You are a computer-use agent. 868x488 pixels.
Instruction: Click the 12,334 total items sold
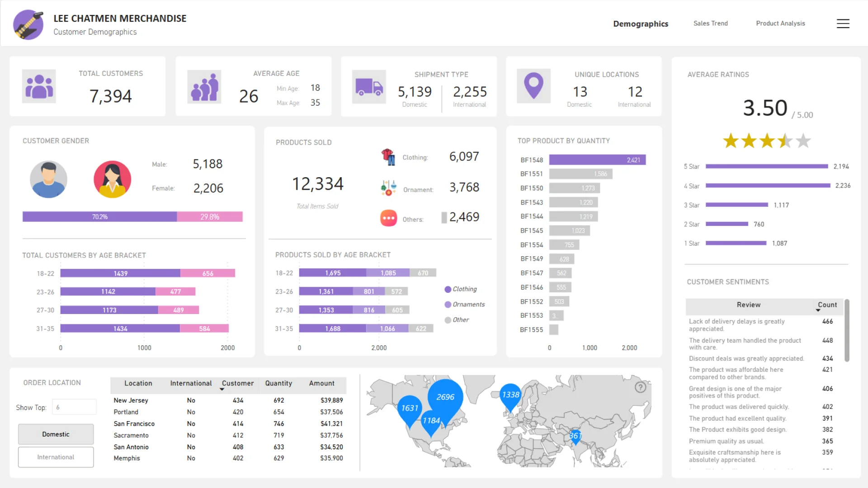tap(318, 184)
